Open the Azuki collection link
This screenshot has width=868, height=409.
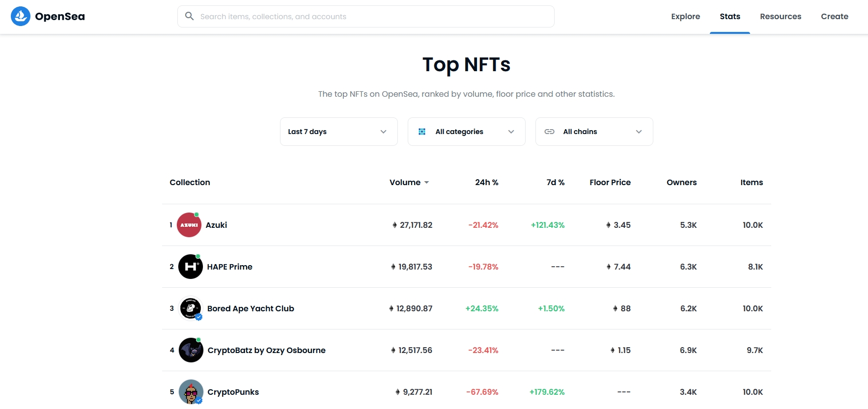(x=216, y=225)
